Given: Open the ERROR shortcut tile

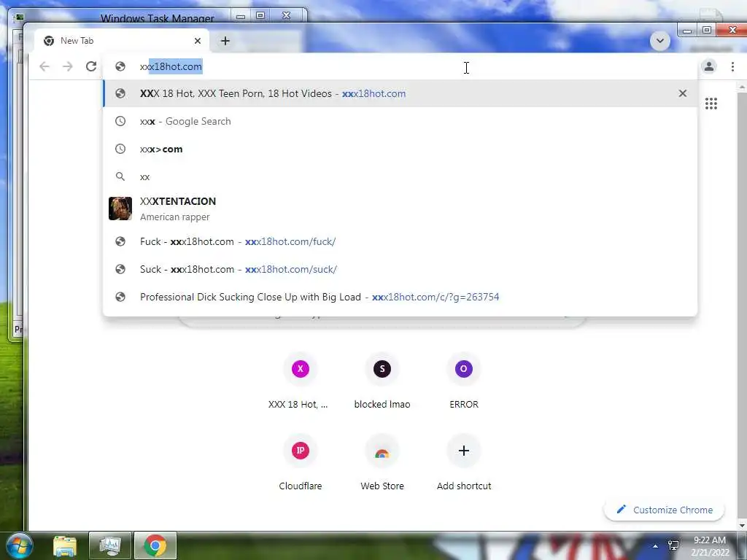Looking at the screenshot, I should [463, 381].
